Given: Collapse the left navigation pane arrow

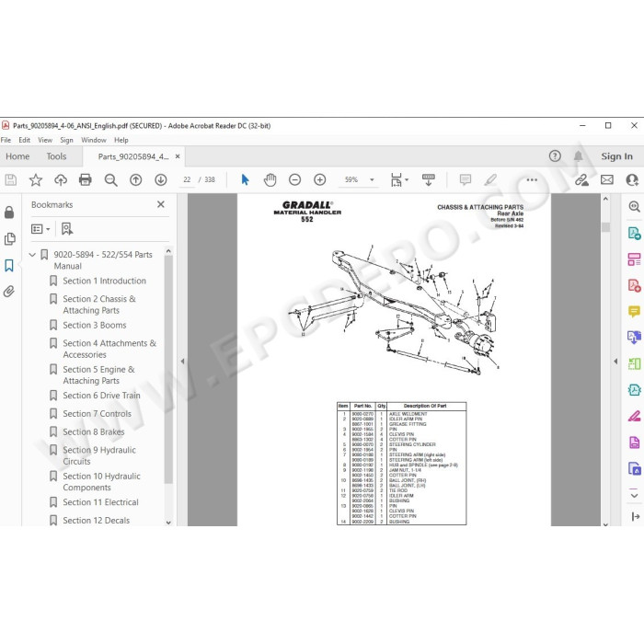Looking at the screenshot, I should 182,362.
